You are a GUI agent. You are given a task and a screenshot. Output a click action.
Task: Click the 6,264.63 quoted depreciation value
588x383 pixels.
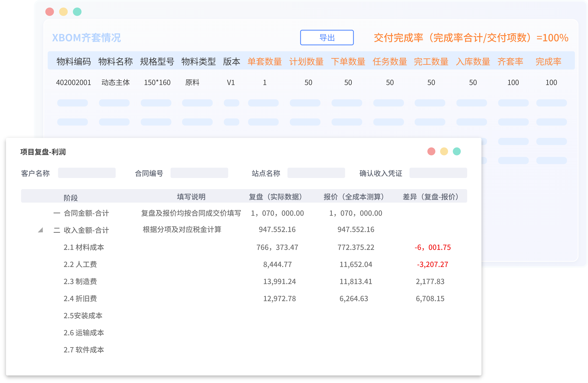(x=354, y=299)
